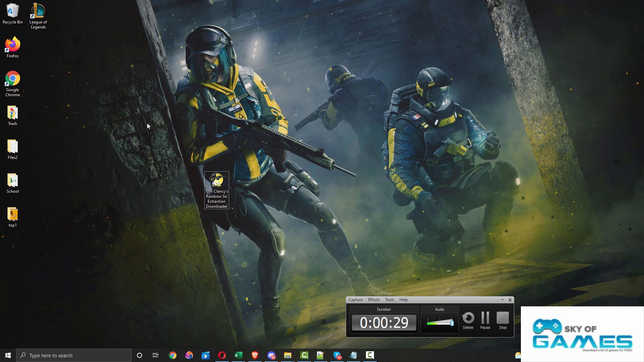The height and width of the screenshot is (362, 644).
Task: Open the Effects menu
Action: pyautogui.click(x=373, y=300)
